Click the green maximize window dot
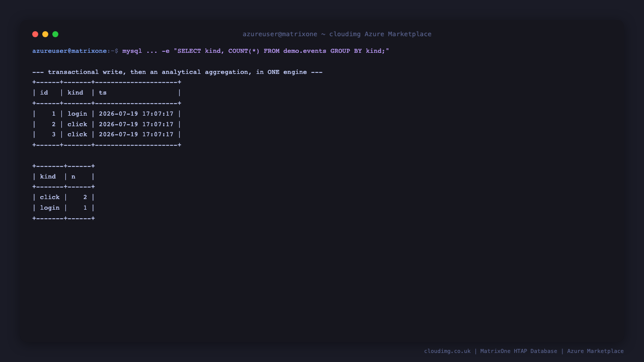The width and height of the screenshot is (644, 362). [x=55, y=34]
